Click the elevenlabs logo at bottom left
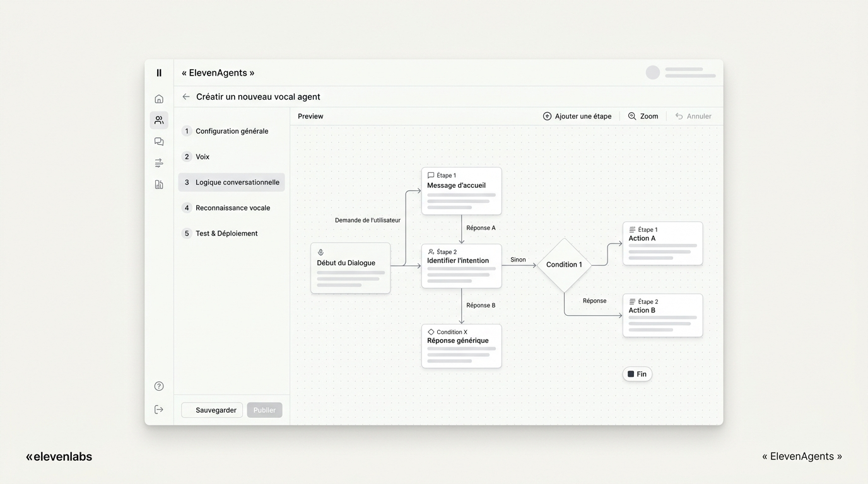The height and width of the screenshot is (484, 868). [x=59, y=457]
